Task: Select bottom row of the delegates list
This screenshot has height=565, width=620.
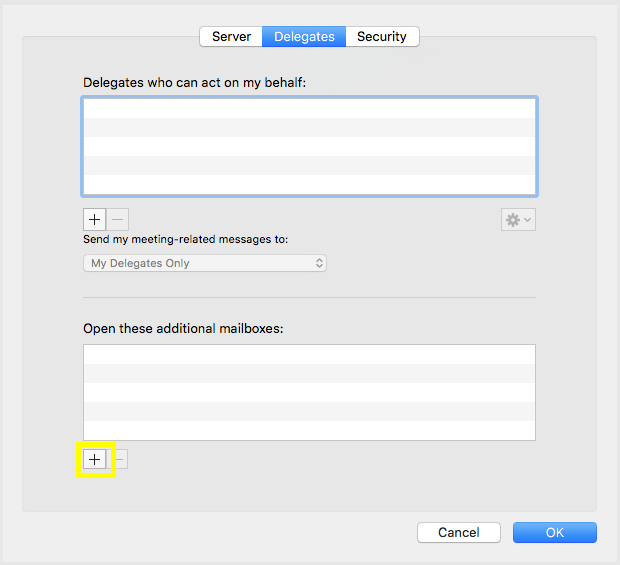Action: pos(310,184)
